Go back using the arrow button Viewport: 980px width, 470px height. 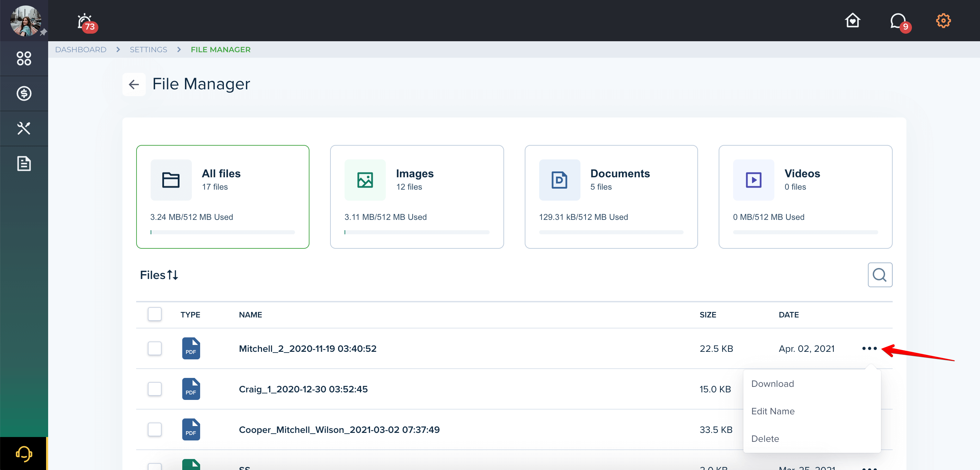134,85
